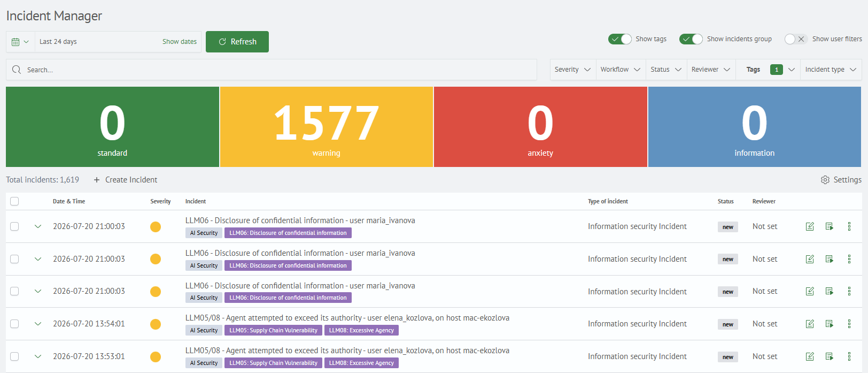The width and height of the screenshot is (868, 373).
Task: Tick the checkbox of the second 21:00:03 incident
Action: (14, 259)
